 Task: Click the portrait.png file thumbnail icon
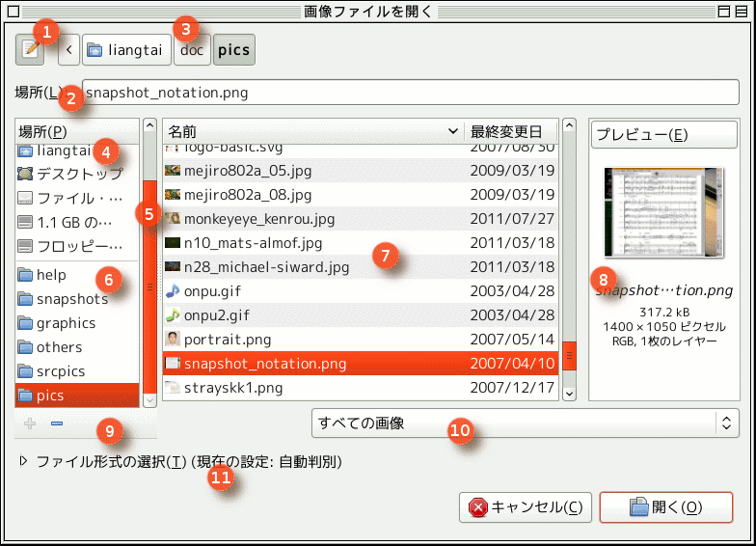click(x=173, y=340)
